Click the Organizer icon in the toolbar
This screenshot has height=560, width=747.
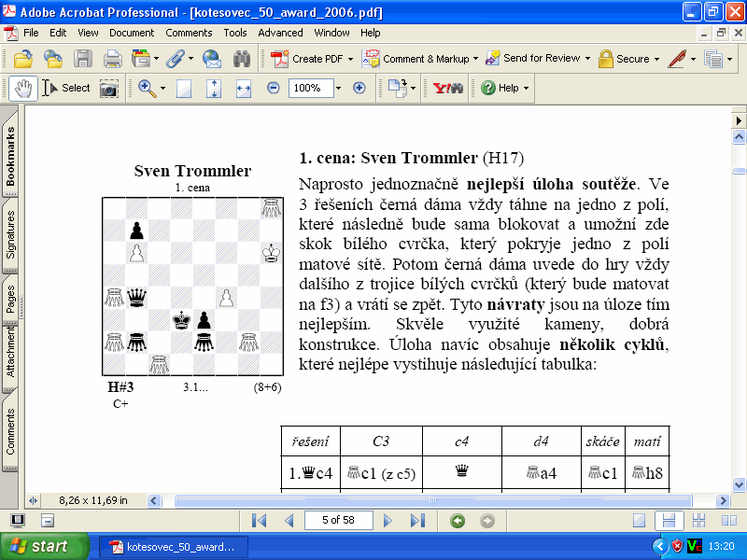[x=53, y=59]
